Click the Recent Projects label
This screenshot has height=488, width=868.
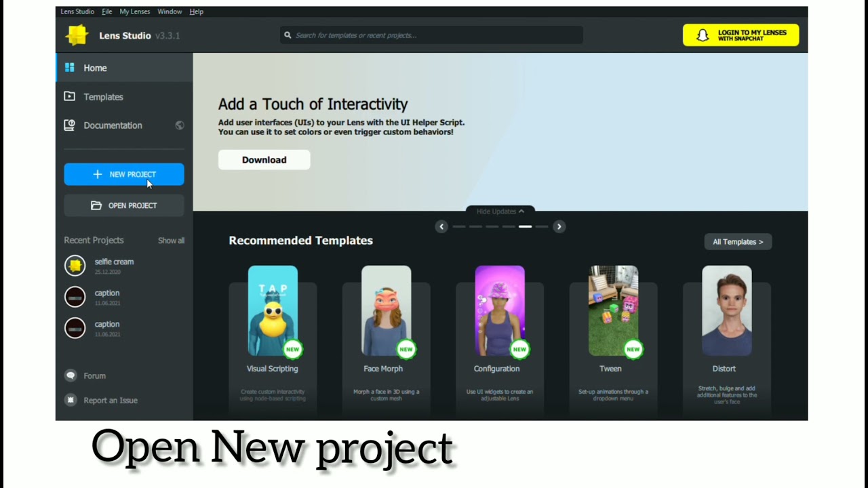tap(94, 241)
